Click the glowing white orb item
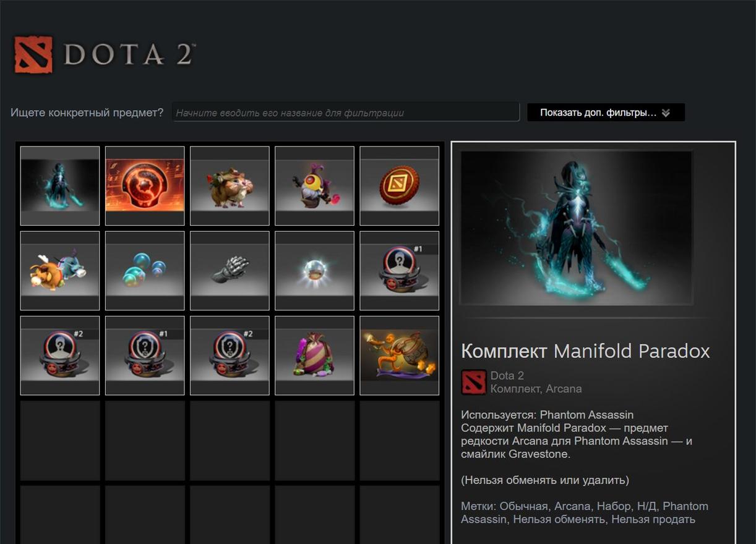This screenshot has height=544, width=756. coord(314,270)
